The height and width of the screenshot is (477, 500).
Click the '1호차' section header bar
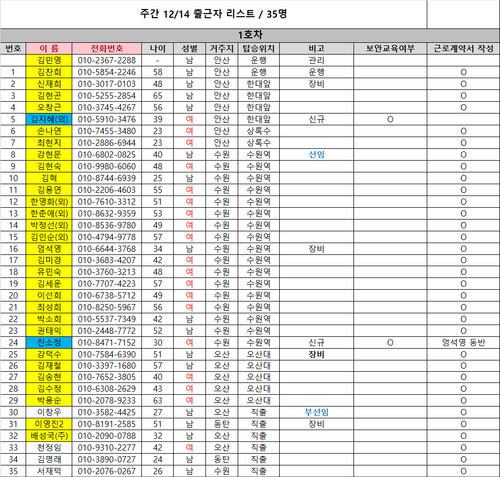click(250, 35)
